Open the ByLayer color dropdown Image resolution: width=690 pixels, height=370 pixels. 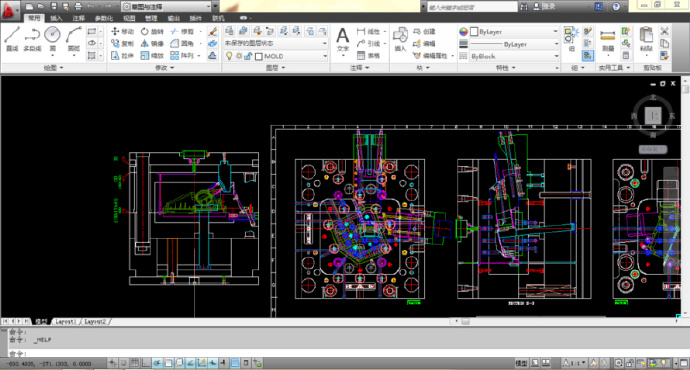coord(514,32)
